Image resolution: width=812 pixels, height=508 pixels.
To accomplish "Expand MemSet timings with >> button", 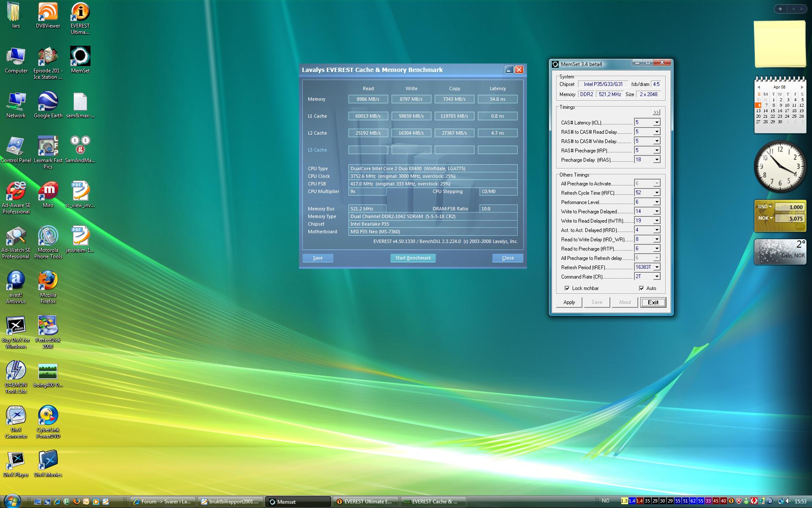I will tap(656, 113).
